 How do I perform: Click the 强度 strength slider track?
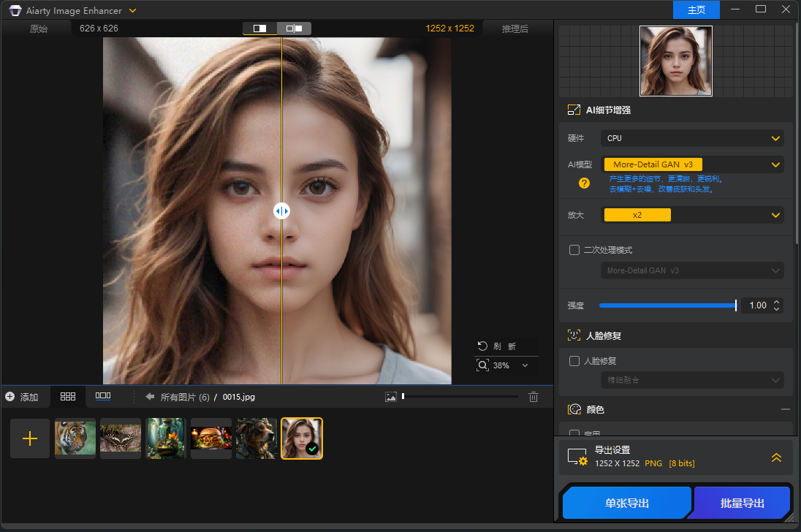667,305
